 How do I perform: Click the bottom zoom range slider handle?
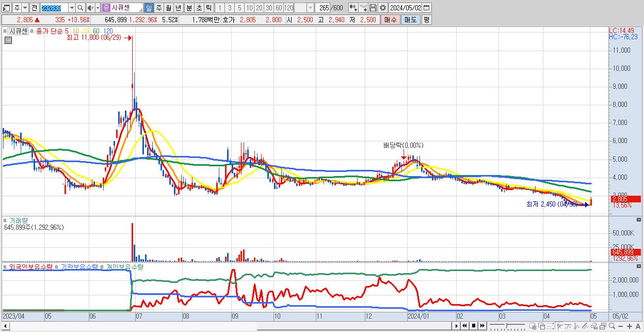click(x=506, y=326)
